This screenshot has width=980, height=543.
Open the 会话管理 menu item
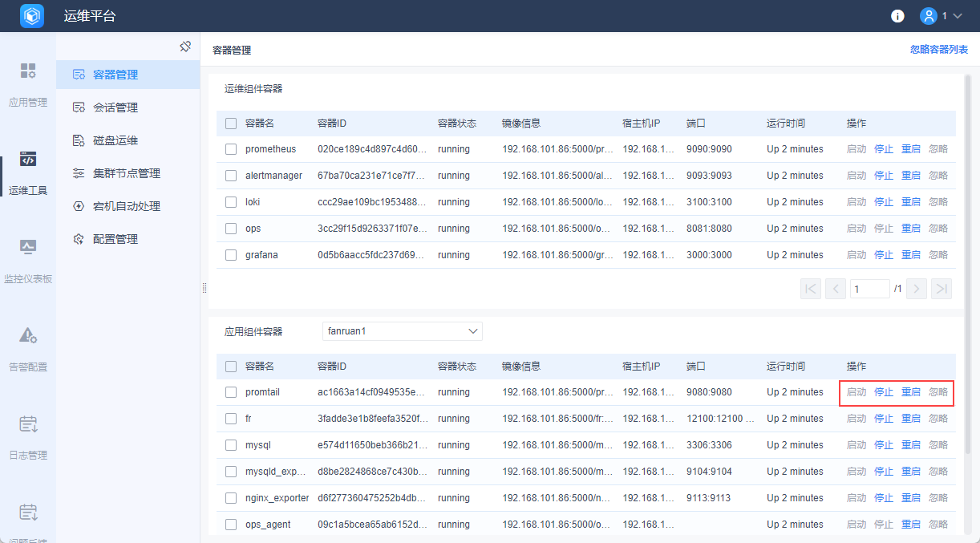(115, 107)
